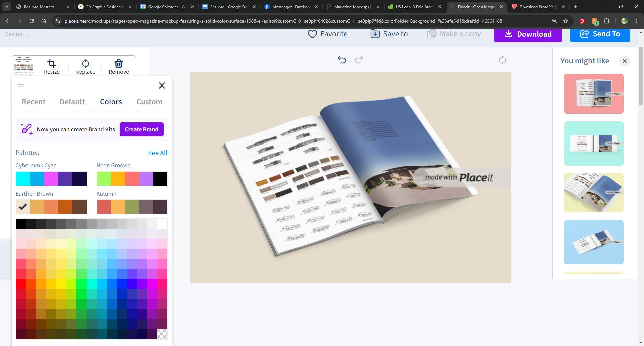
Task: Open a new browser tab
Action: click(575, 7)
